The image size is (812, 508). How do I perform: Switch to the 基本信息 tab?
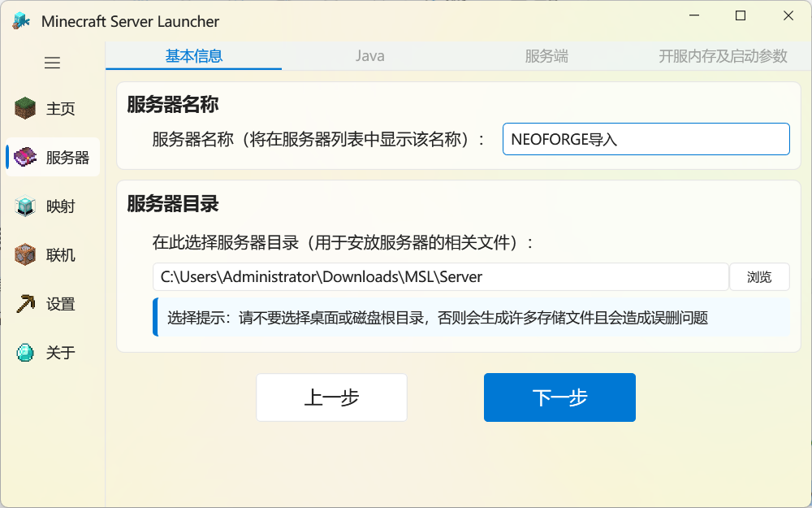click(194, 56)
